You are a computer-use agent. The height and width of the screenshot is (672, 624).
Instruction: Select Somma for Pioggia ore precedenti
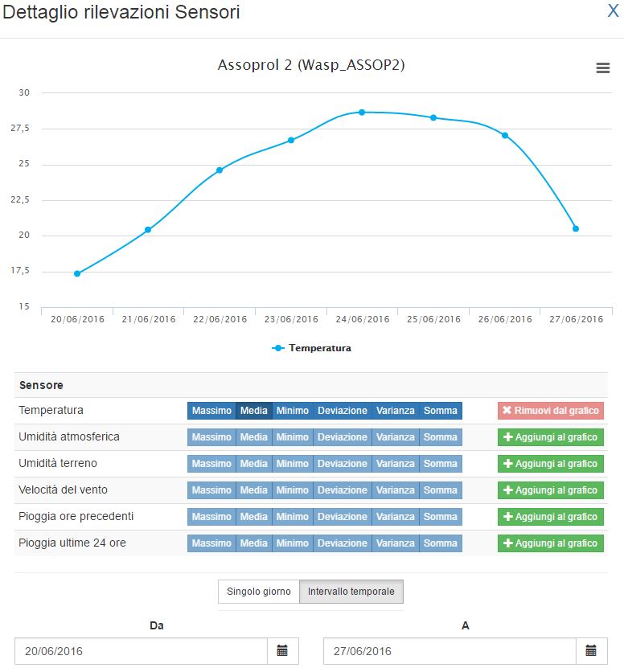(441, 517)
